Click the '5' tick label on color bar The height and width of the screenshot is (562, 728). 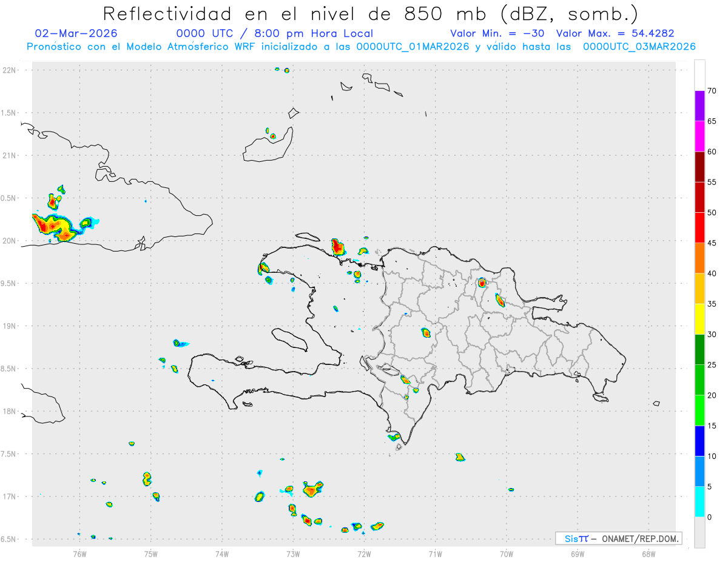point(709,487)
